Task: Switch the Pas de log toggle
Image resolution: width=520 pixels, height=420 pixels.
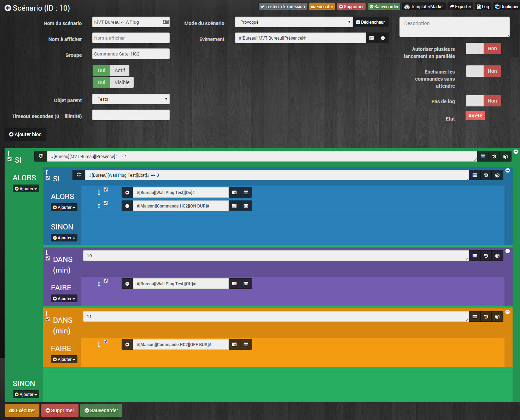Action: point(483,101)
